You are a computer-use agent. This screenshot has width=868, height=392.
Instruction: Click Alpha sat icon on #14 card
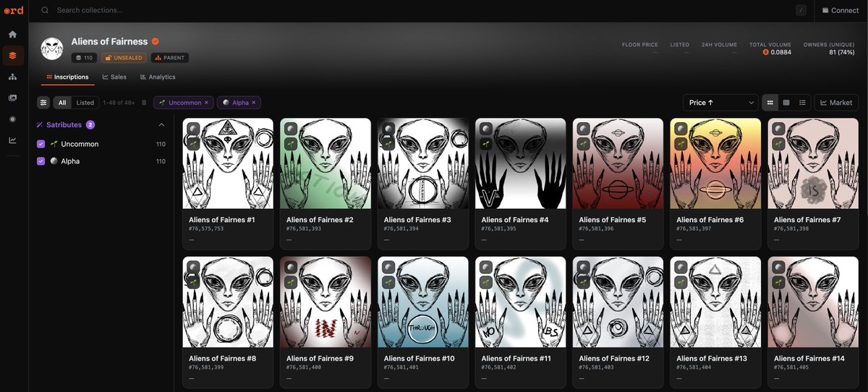(779, 268)
